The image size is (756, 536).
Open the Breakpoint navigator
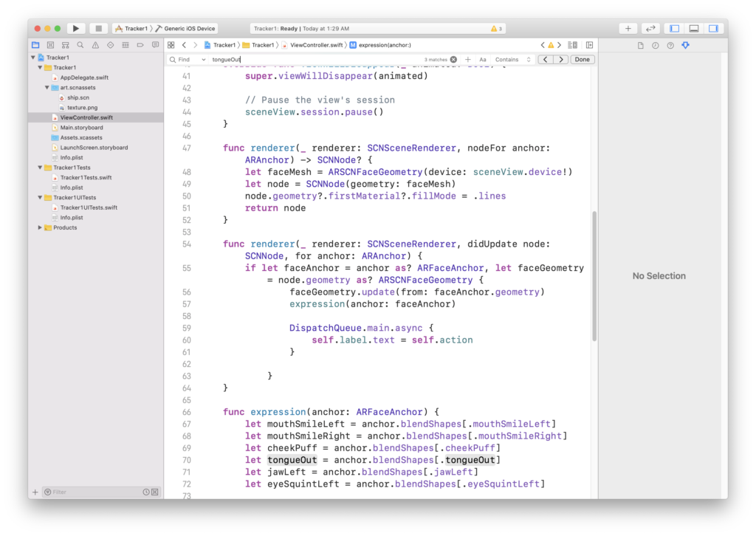[x=141, y=45]
